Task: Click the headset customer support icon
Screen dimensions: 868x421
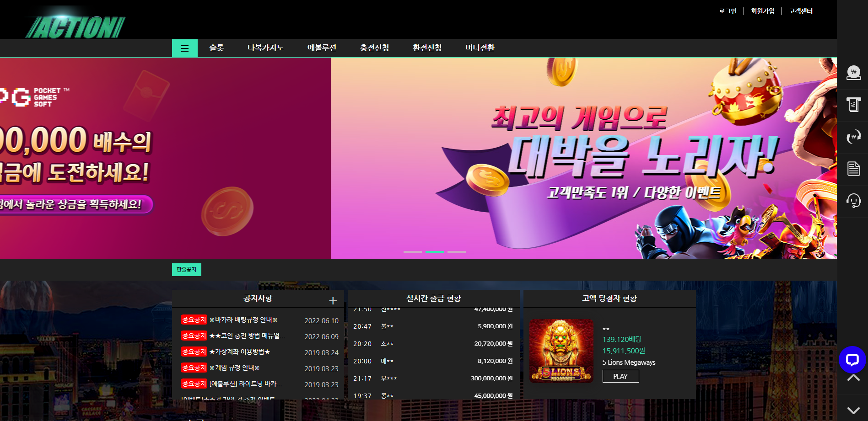Action: [853, 201]
